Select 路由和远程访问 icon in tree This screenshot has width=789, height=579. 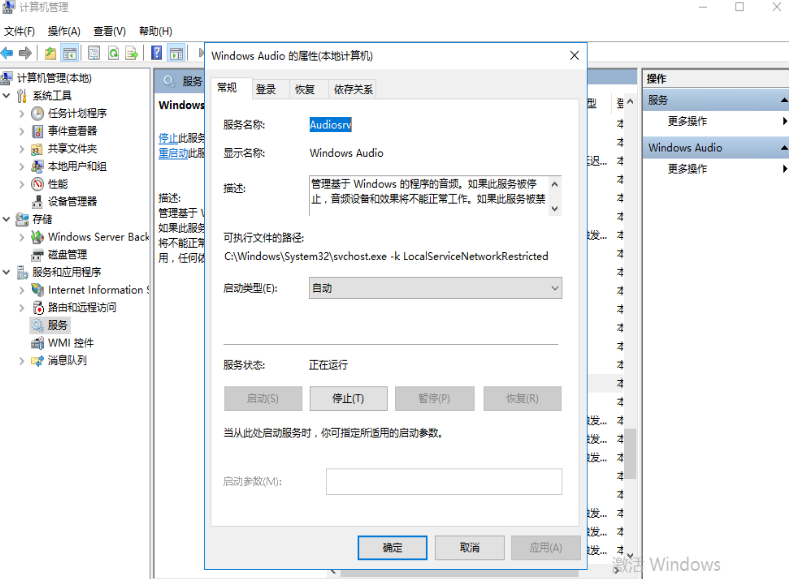(x=38, y=307)
